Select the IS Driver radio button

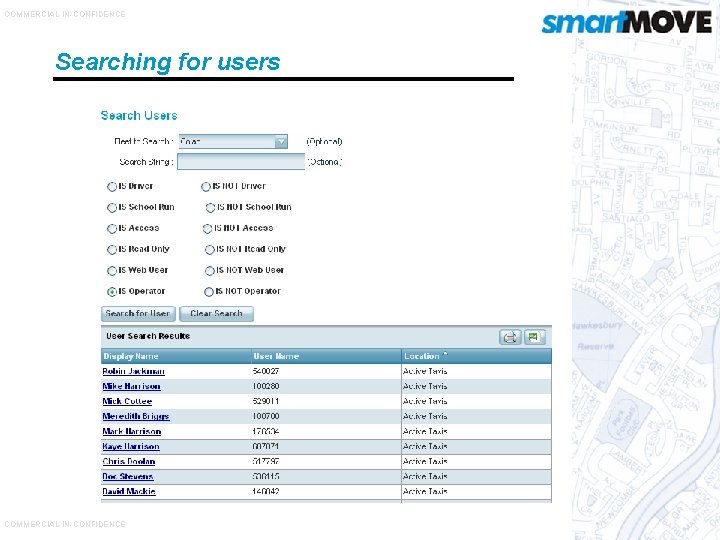click(x=112, y=186)
